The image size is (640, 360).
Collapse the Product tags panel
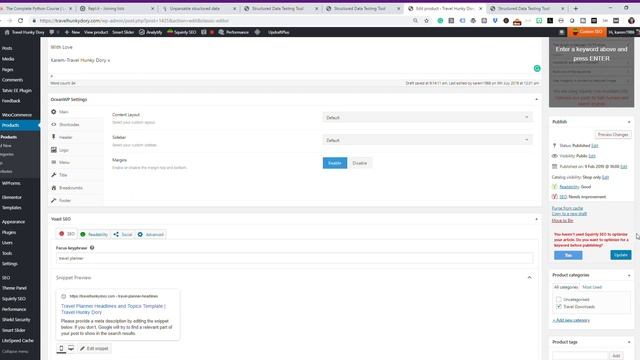pos(629,342)
